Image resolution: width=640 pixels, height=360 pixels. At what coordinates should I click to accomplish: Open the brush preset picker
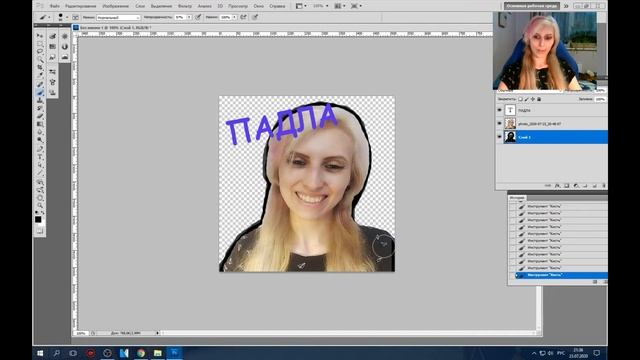click(62, 17)
